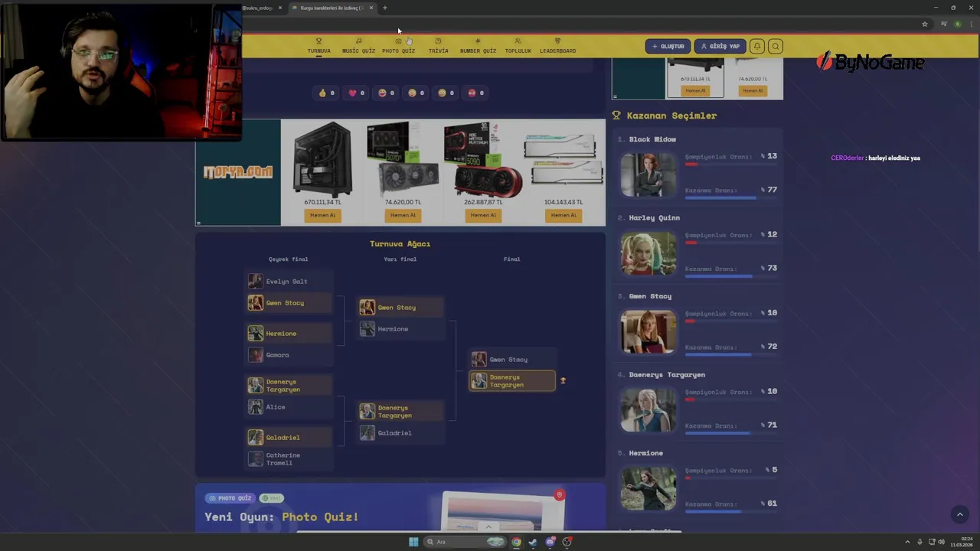Open the Photo Quiz nav item
The height and width of the screenshot is (551, 980).
398,46
